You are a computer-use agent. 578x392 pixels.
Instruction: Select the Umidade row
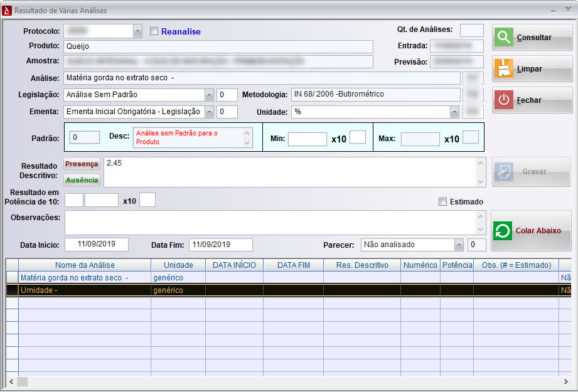click(289, 290)
